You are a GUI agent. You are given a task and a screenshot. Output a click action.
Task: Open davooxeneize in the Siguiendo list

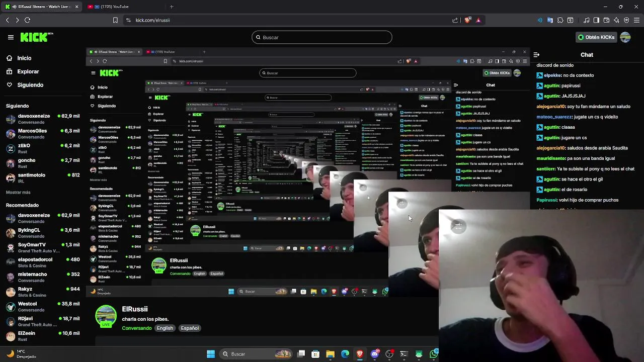pos(43,119)
